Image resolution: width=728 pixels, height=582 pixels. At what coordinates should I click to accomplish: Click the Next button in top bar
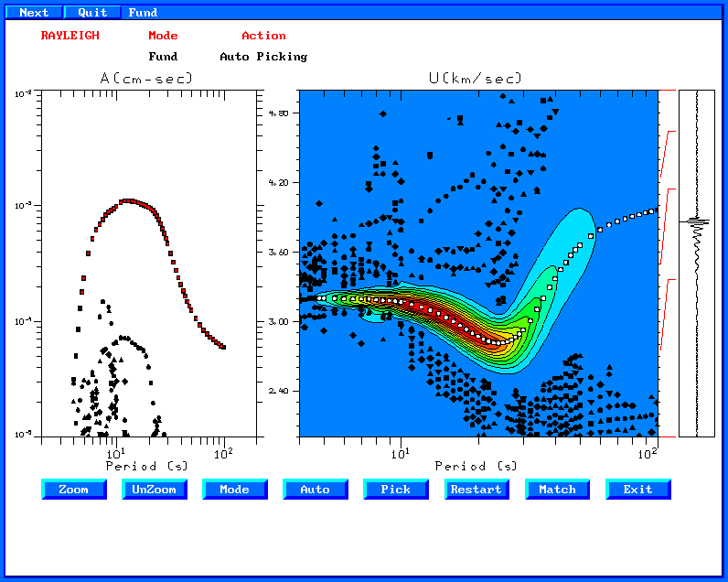point(34,13)
